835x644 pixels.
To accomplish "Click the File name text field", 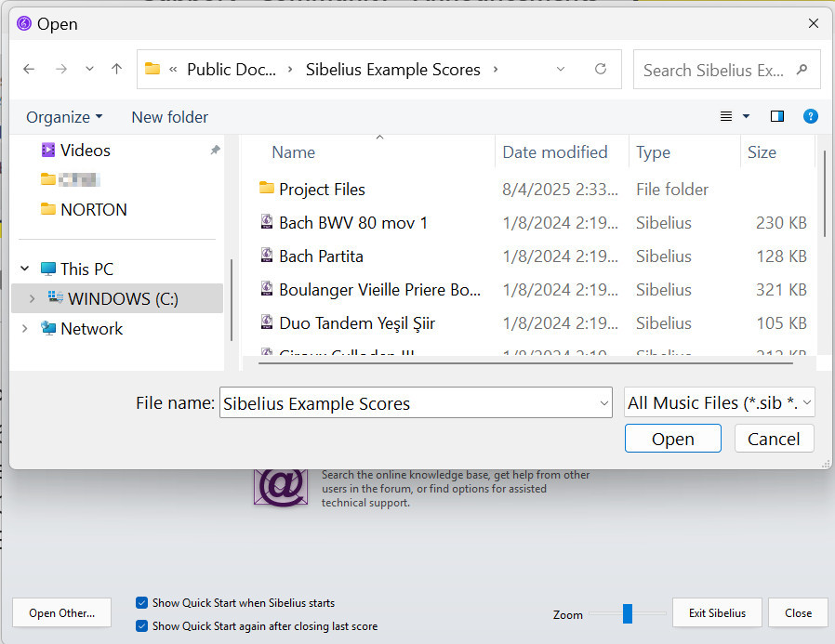I will [409, 403].
